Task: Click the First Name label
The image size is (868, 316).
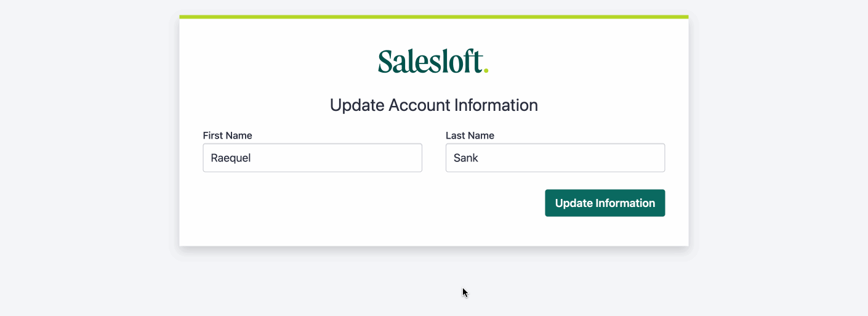Action: (227, 136)
